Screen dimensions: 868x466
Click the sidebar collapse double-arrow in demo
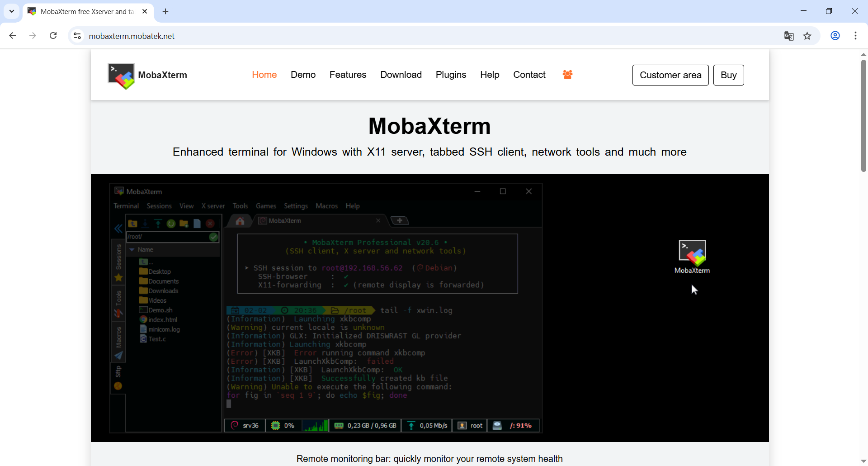click(x=118, y=228)
